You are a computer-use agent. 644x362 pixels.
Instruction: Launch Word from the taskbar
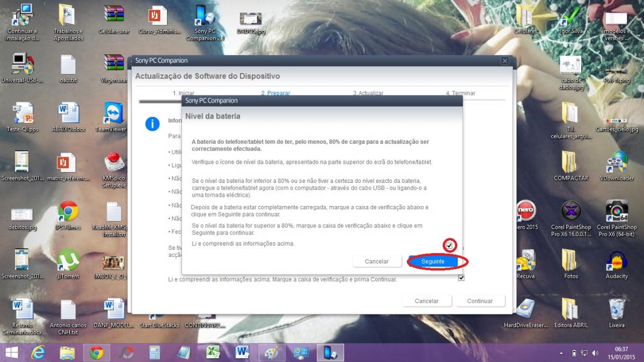[242, 352]
